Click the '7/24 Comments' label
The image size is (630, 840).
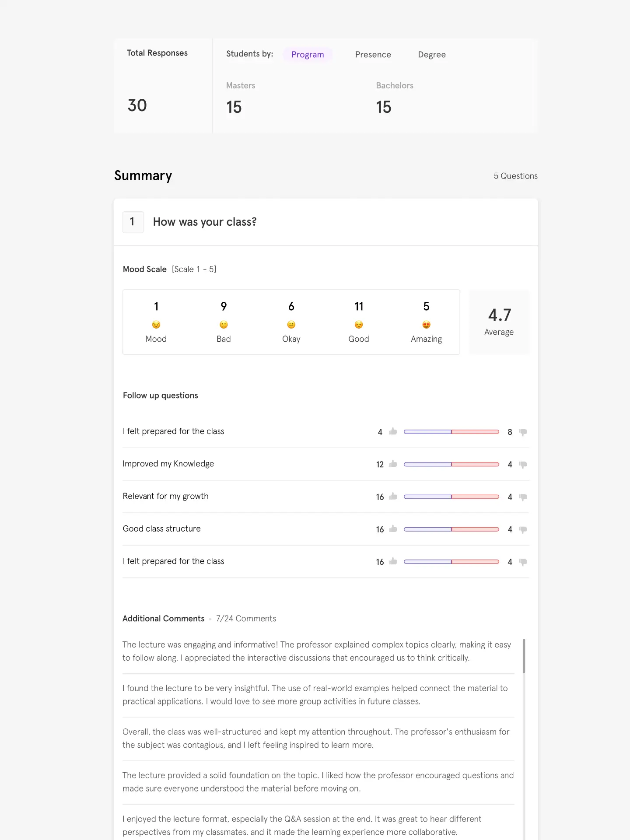click(246, 619)
